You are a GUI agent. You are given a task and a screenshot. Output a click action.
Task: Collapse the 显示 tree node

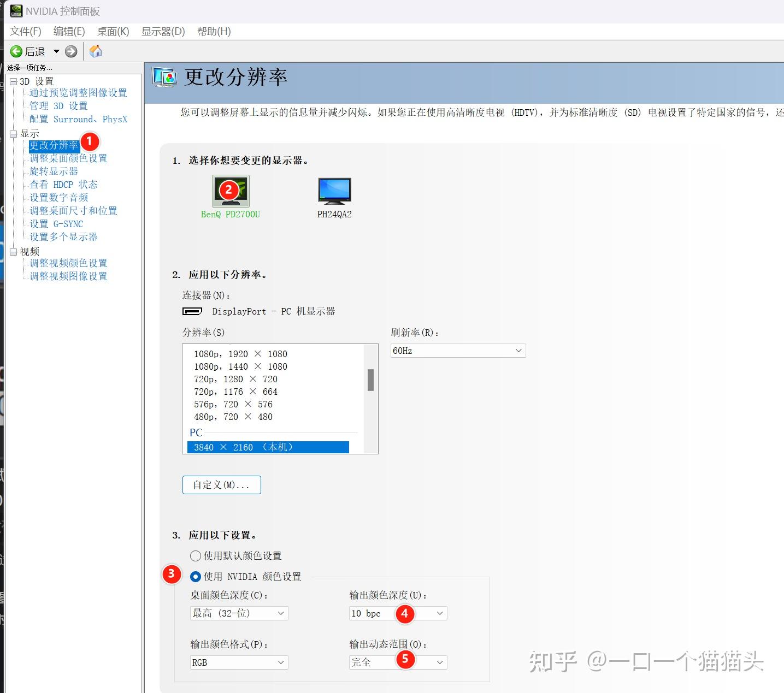(x=14, y=134)
